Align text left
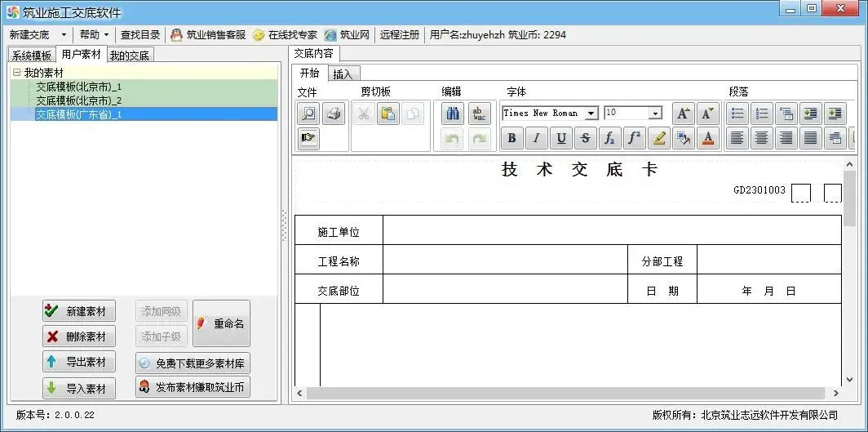Image resolution: width=868 pixels, height=432 pixels. (737, 139)
